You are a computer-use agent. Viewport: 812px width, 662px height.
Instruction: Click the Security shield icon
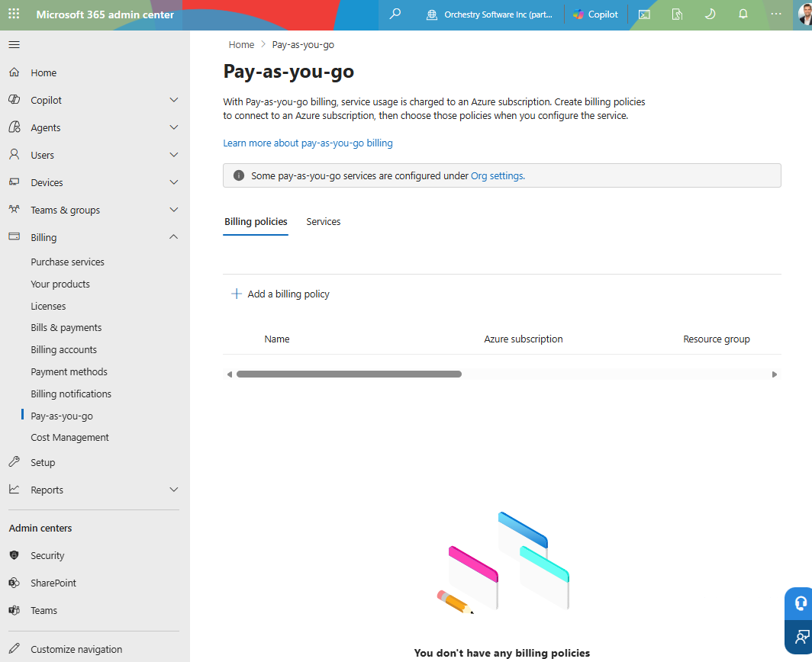[14, 555]
